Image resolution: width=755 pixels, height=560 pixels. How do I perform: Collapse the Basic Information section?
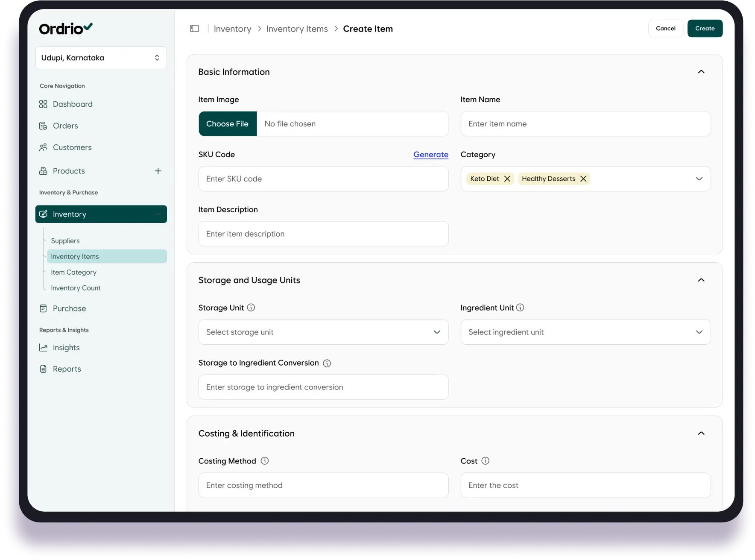[701, 72]
